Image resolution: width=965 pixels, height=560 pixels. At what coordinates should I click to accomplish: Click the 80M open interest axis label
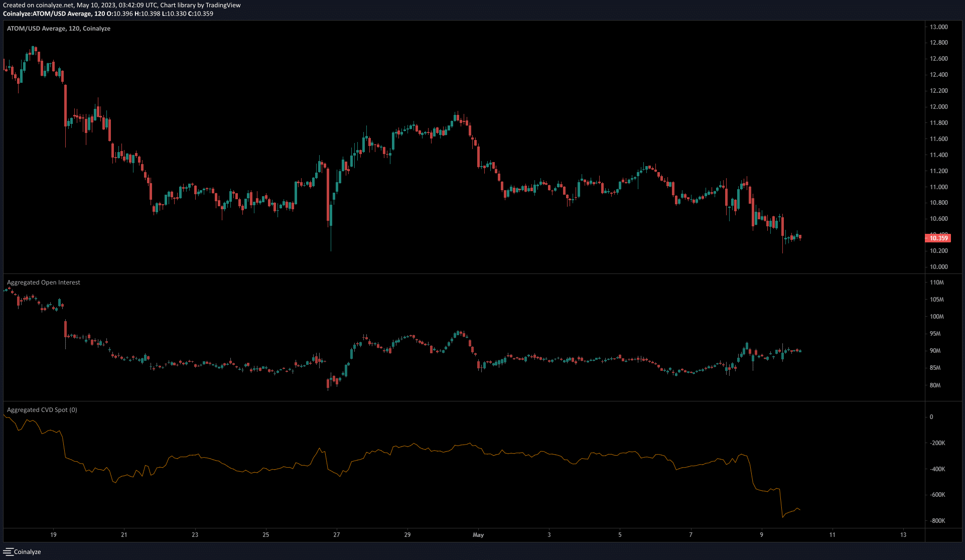click(935, 385)
